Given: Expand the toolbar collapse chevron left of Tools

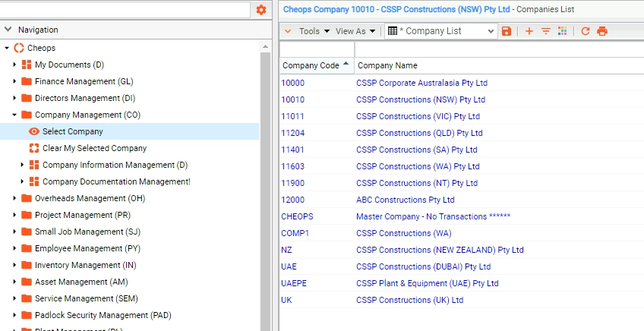Looking at the screenshot, I should pos(288,31).
